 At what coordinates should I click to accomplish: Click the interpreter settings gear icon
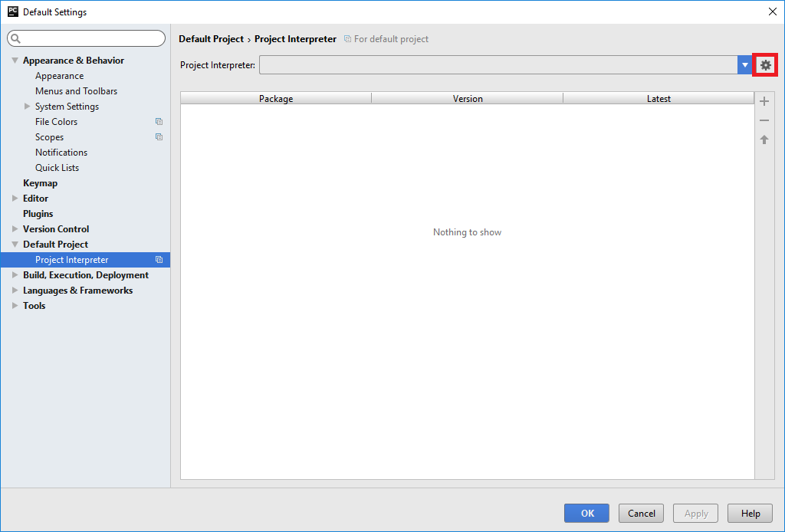(765, 65)
